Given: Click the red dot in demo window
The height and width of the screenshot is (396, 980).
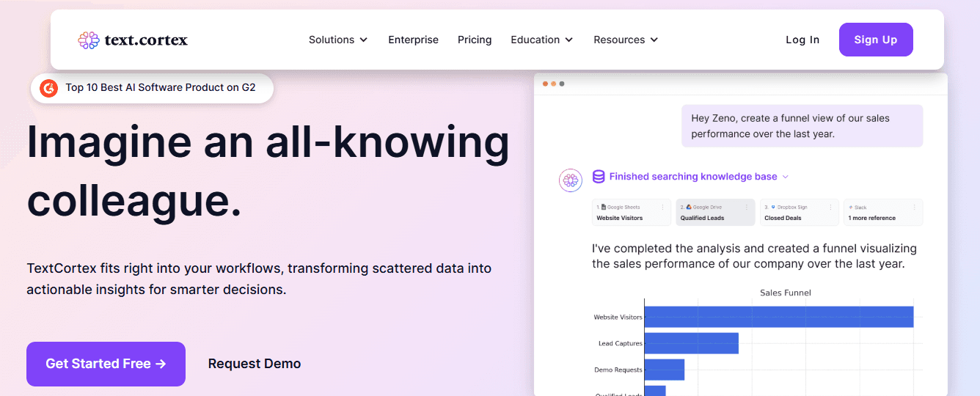Looking at the screenshot, I should (x=545, y=84).
